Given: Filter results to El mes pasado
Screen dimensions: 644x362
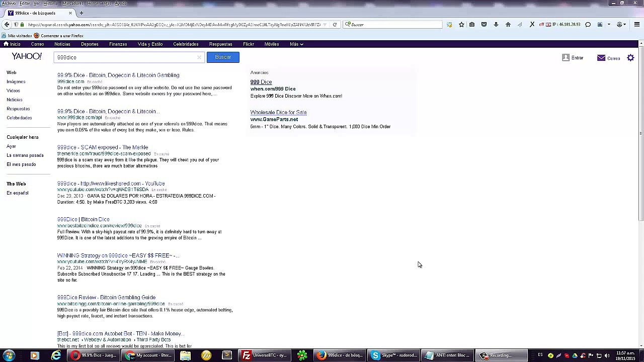Looking at the screenshot, I should tap(21, 164).
